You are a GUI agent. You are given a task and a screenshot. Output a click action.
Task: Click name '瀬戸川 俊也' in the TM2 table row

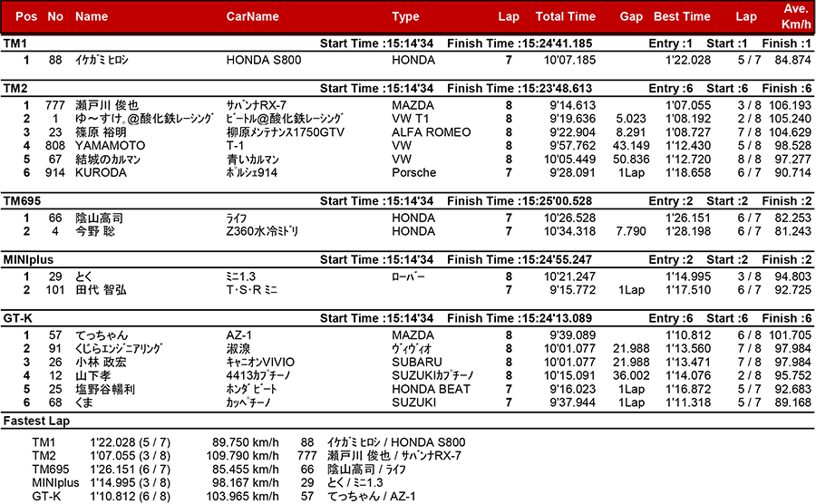[107, 105]
